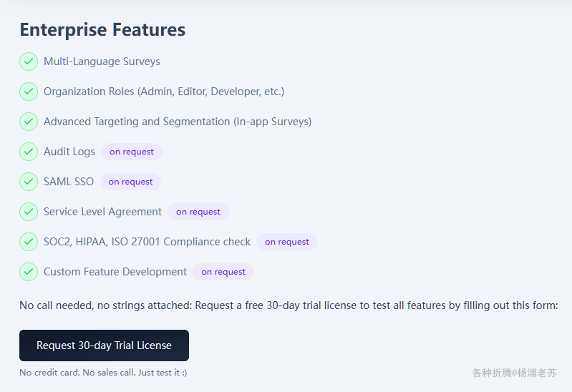Viewport: 572px width, 392px height.
Task: Click the No credit card note text
Action: coord(103,373)
